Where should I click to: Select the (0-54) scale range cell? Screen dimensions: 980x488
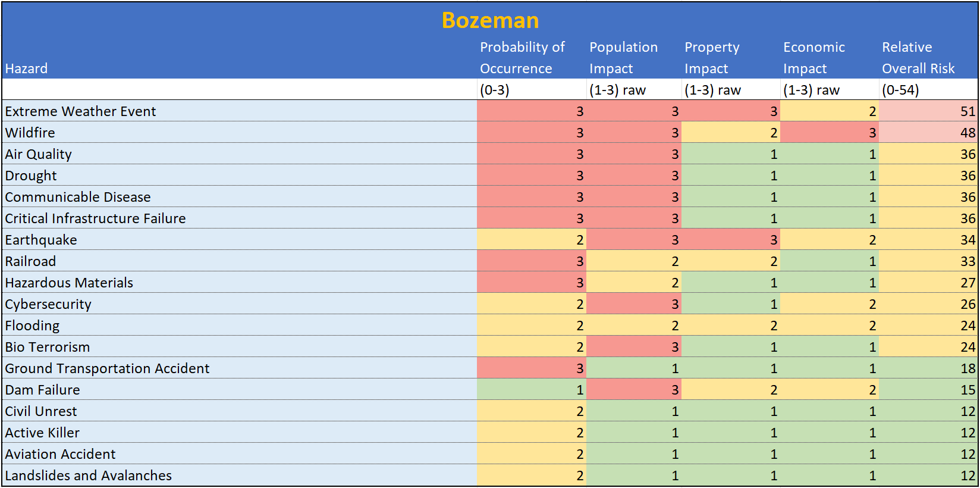900,90
